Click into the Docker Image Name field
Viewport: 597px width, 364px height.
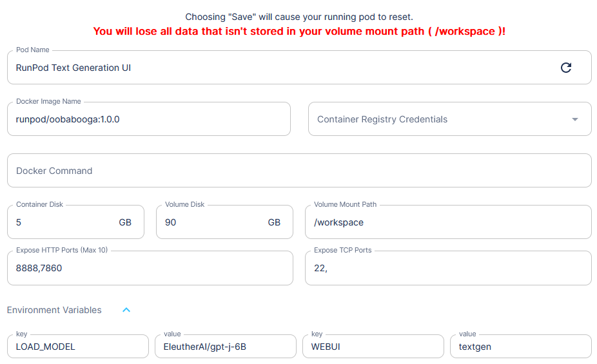point(148,119)
